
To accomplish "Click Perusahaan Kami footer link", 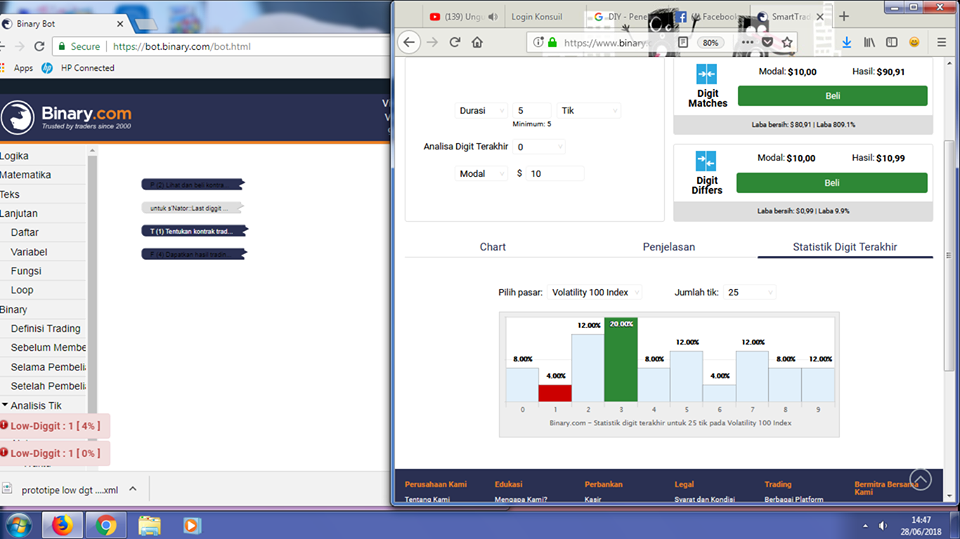I will click(435, 484).
